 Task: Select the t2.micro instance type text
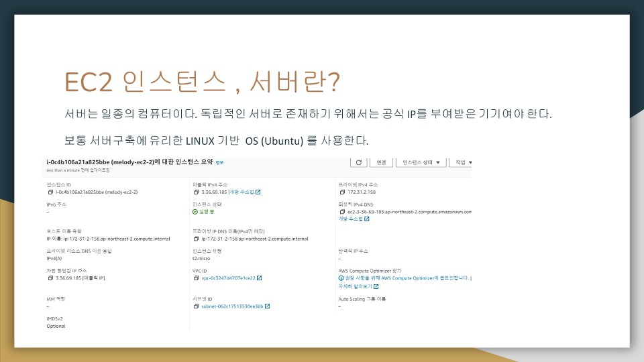click(201, 259)
